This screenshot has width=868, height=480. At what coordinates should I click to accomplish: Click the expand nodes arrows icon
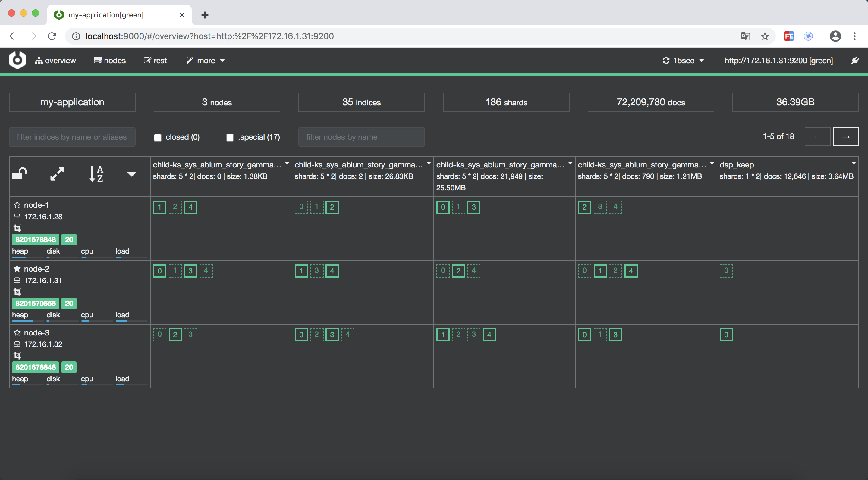click(57, 174)
